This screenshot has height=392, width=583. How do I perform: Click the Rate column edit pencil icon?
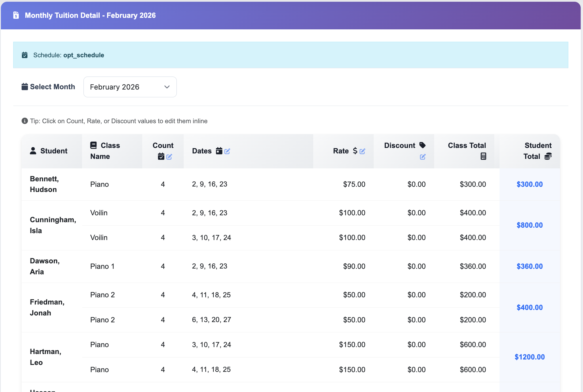(x=362, y=151)
